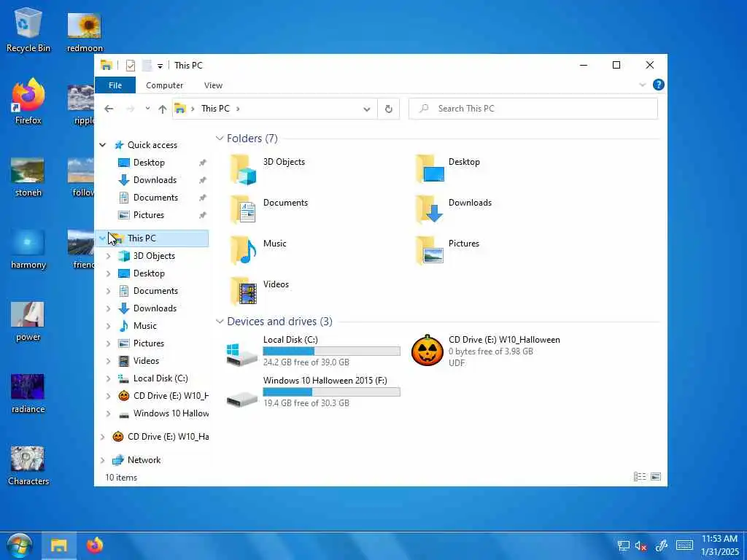Click Local Disk (C:) usage bar

pyautogui.click(x=332, y=351)
